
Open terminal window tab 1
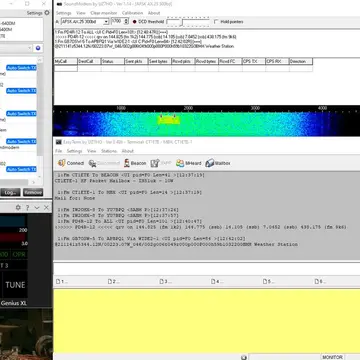[62, 282]
